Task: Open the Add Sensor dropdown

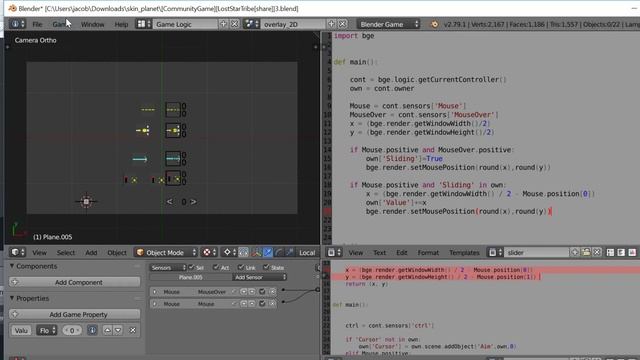Action: [260, 278]
